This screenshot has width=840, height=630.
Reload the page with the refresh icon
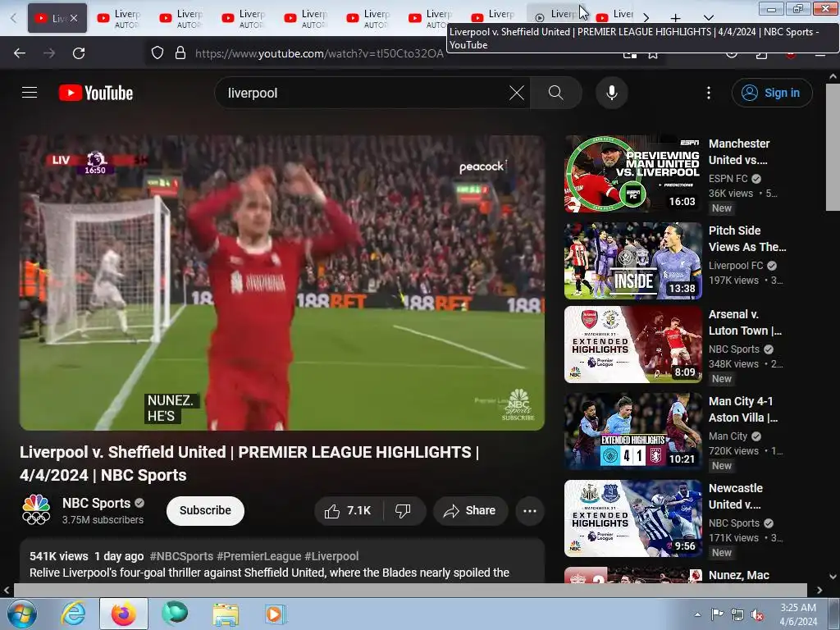pos(79,53)
